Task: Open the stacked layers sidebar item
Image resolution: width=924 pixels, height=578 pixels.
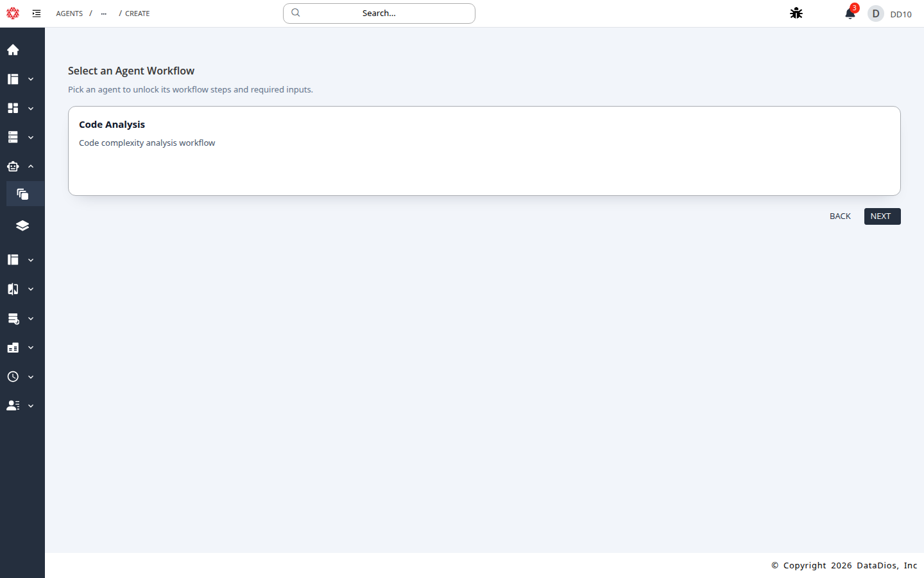Action: (x=22, y=225)
